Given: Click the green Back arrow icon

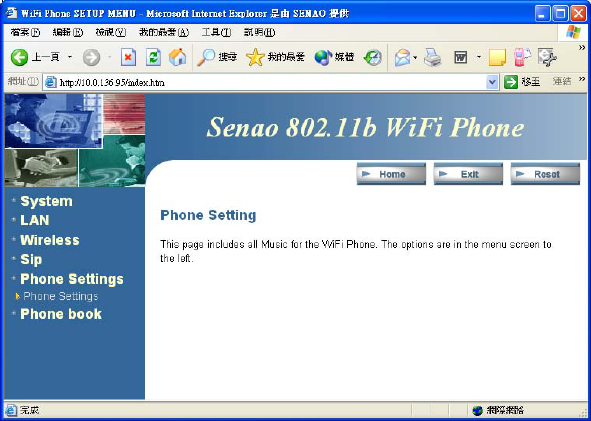Looking at the screenshot, I should click(19, 58).
